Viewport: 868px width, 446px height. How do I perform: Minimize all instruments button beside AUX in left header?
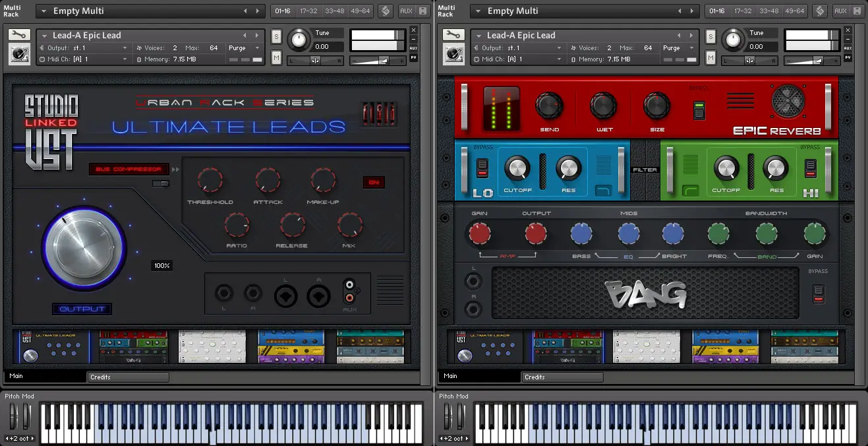point(422,11)
